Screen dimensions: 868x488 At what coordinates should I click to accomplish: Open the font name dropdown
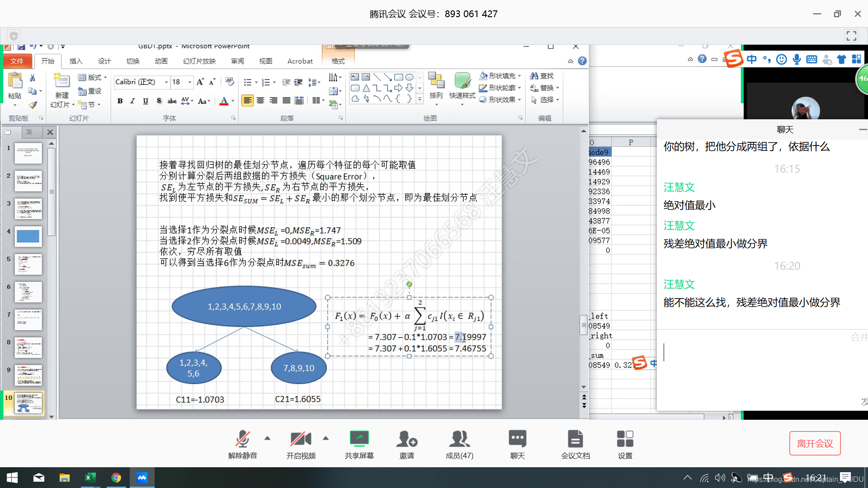click(x=166, y=82)
